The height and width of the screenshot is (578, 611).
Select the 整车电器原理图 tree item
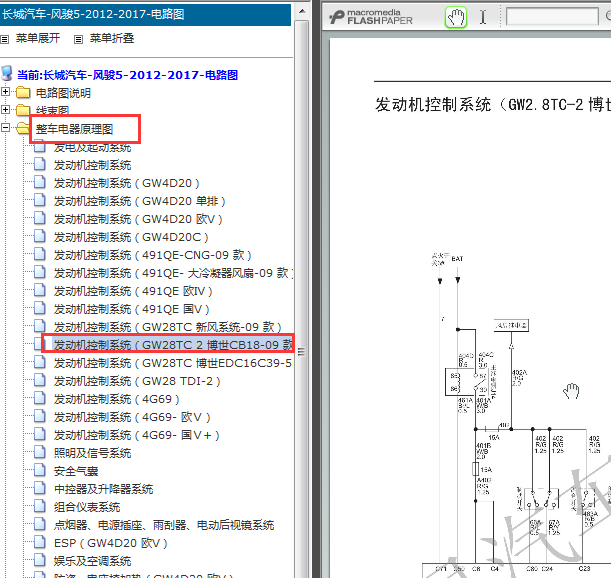coord(74,129)
